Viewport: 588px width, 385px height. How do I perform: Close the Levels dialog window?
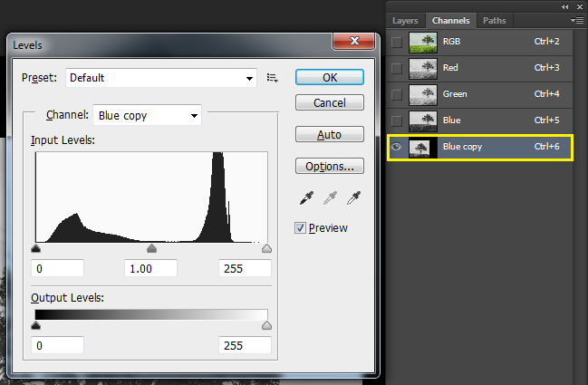[x=354, y=43]
